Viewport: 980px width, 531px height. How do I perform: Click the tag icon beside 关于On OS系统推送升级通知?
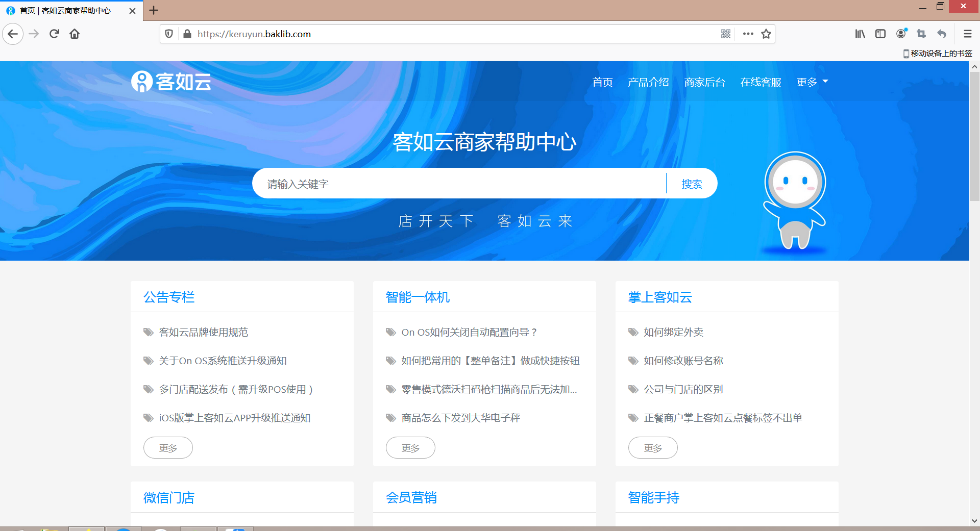(149, 361)
